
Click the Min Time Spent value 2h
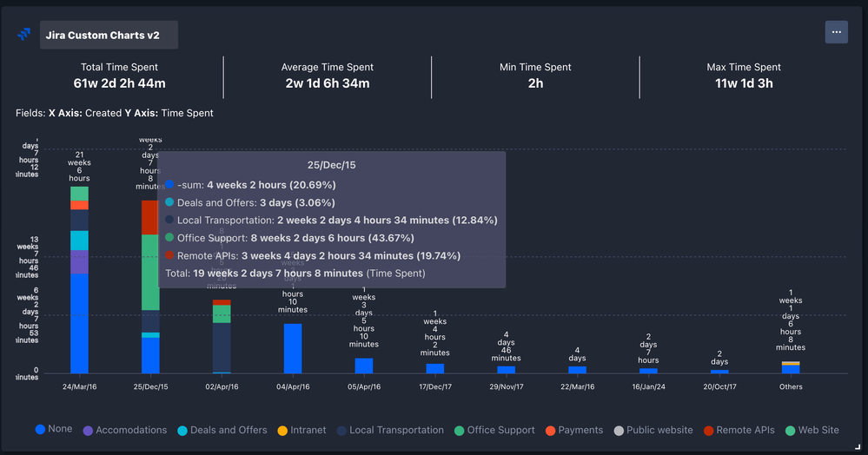[x=535, y=83]
